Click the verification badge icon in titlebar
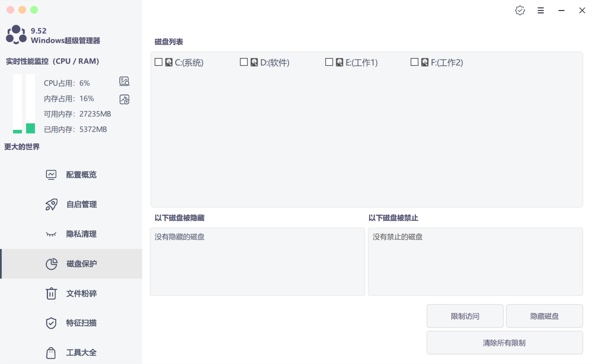 [x=519, y=10]
